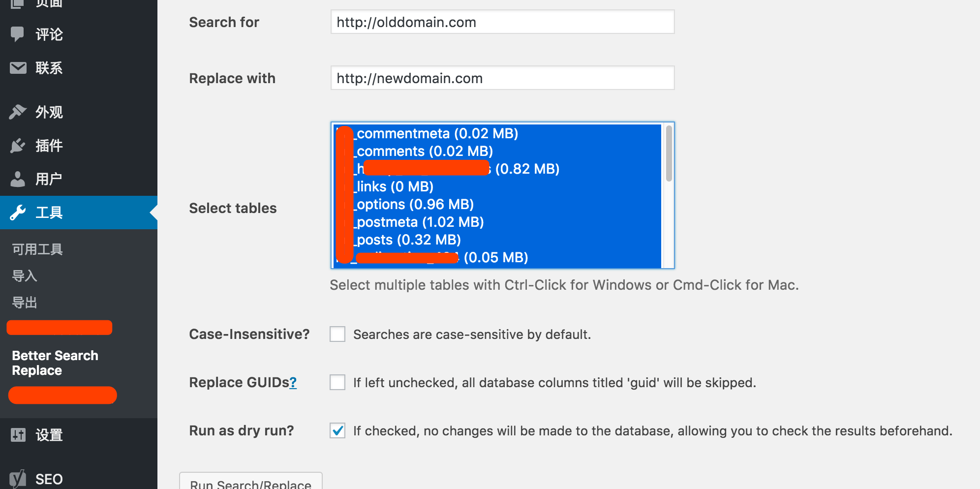Open the 导入 submenu item

point(25,276)
